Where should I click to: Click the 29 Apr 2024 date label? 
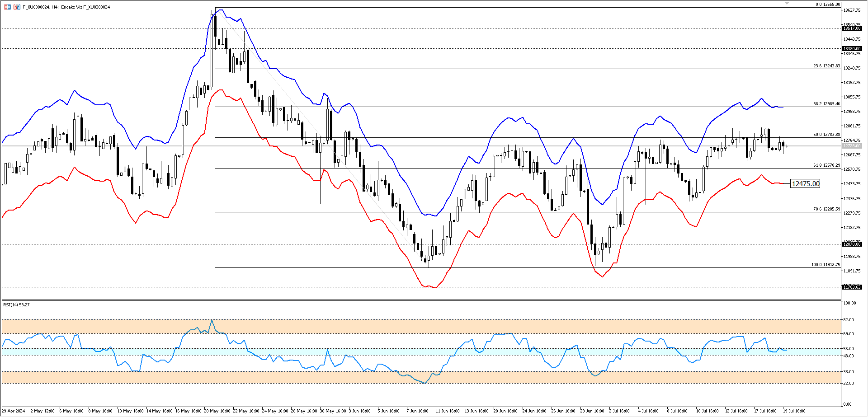coord(14,411)
